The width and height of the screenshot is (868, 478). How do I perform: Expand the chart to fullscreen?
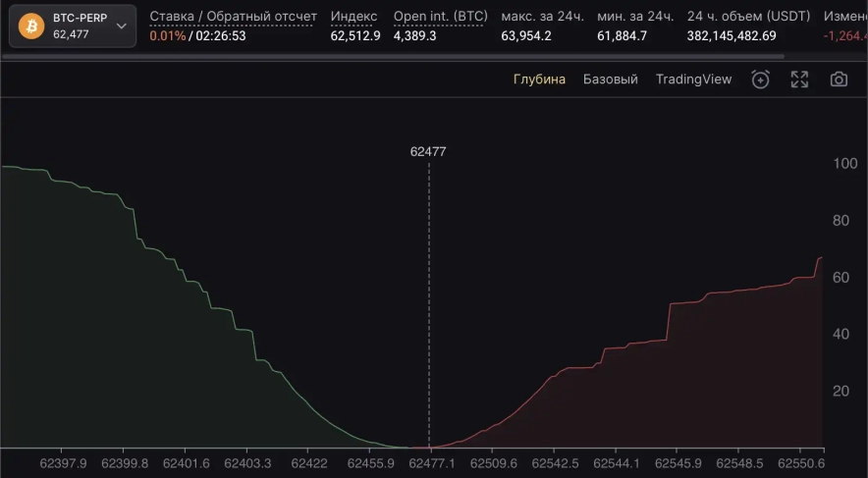(799, 80)
